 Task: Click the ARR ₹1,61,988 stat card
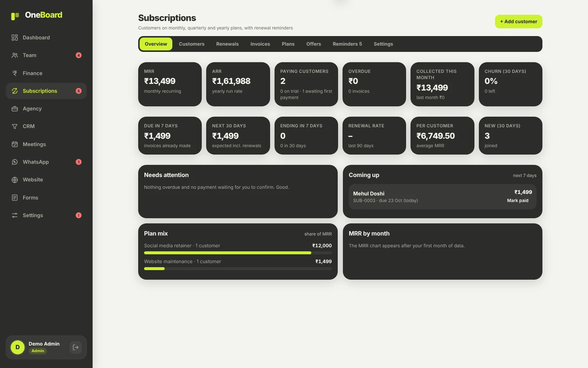(x=238, y=84)
